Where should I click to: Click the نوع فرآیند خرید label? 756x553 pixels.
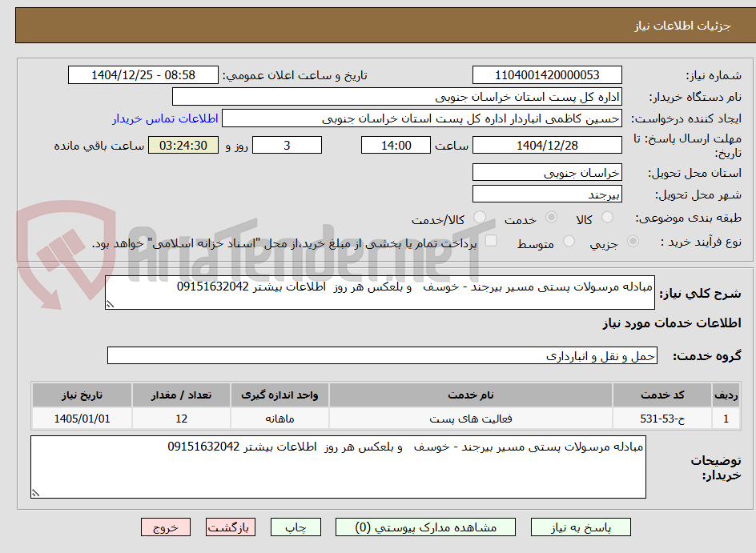(x=701, y=242)
